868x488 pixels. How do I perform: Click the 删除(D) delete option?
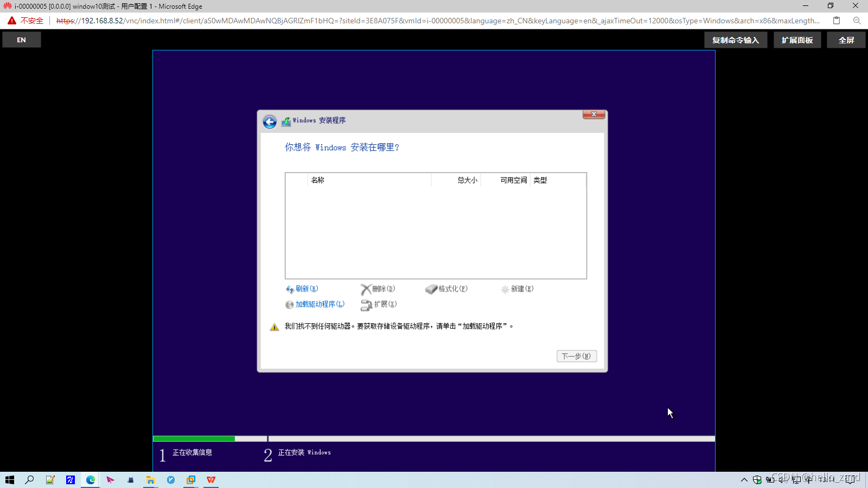click(384, 289)
